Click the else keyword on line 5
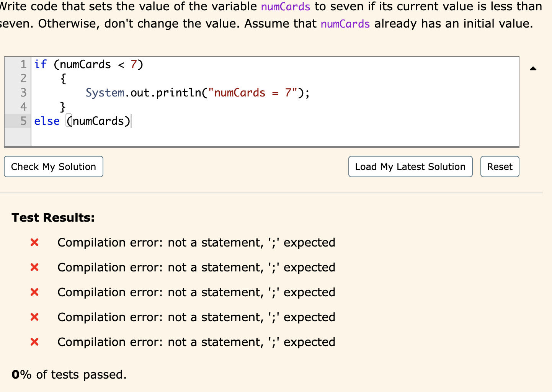This screenshot has width=552, height=392. [47, 121]
